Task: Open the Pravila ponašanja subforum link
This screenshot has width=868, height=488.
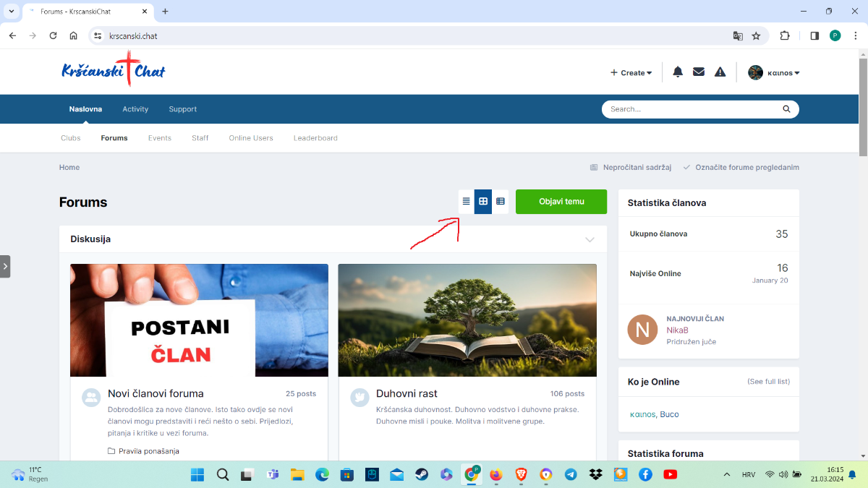Action: click(148, 451)
